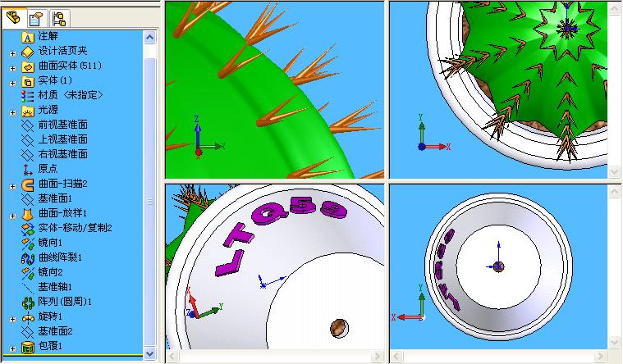623x364 pixels.
Task: Expand the 曲面-放样1 tree node
Action: tap(12, 216)
